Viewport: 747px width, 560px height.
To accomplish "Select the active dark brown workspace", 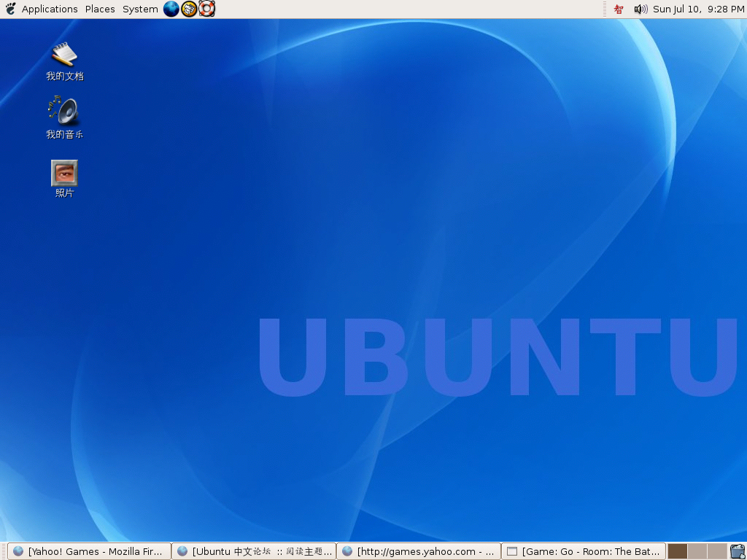I will [678, 551].
